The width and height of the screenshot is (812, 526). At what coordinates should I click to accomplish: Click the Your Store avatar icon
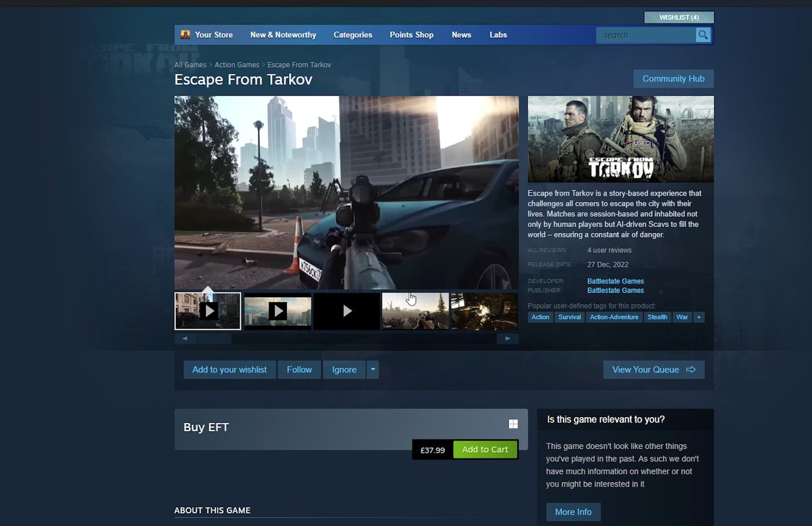tap(185, 35)
